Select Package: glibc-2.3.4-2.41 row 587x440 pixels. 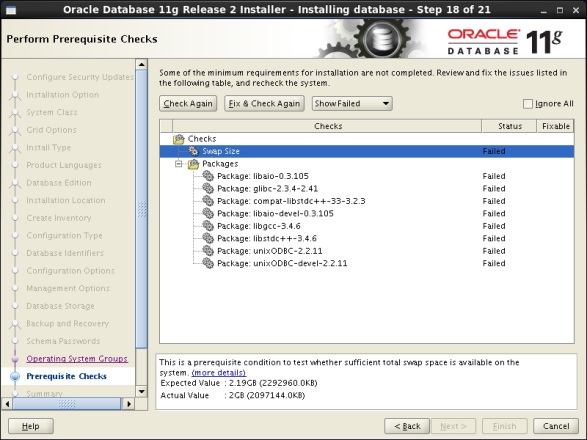pyautogui.click(x=367, y=188)
